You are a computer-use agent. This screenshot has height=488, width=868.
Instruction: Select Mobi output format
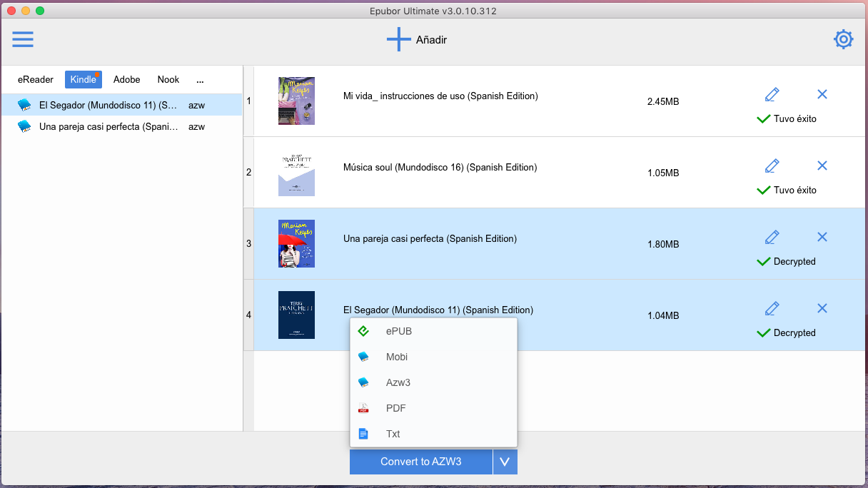point(396,357)
